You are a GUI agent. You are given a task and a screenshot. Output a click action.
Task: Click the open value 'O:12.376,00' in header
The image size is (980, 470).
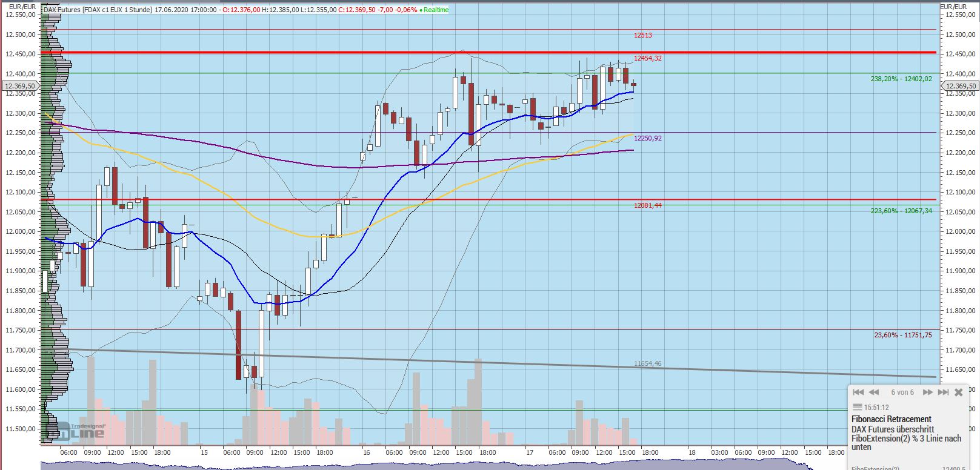[x=241, y=10]
